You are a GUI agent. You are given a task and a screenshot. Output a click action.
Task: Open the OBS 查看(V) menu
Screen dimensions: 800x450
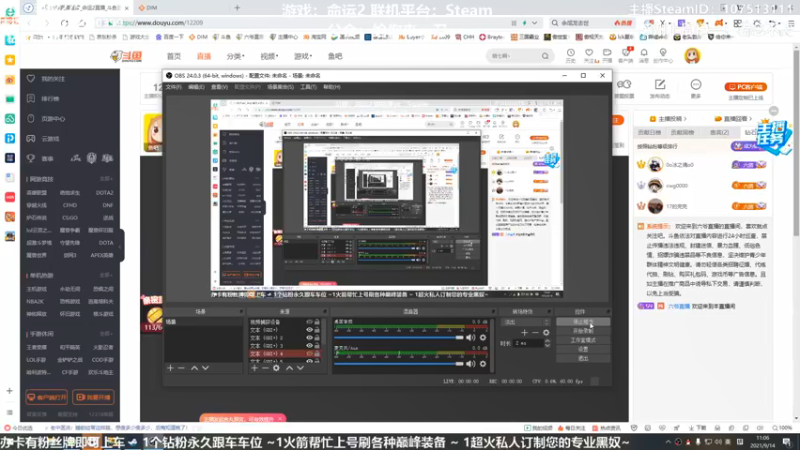(x=219, y=87)
